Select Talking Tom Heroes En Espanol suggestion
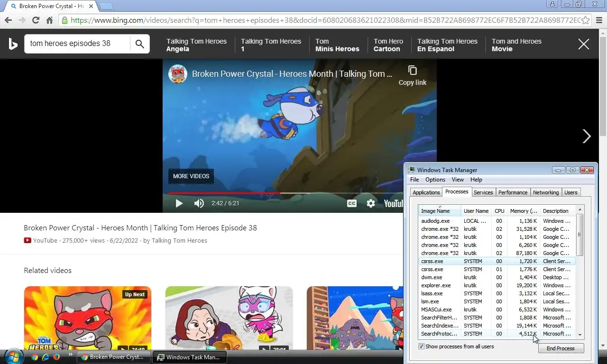This screenshot has width=607, height=364. click(447, 45)
